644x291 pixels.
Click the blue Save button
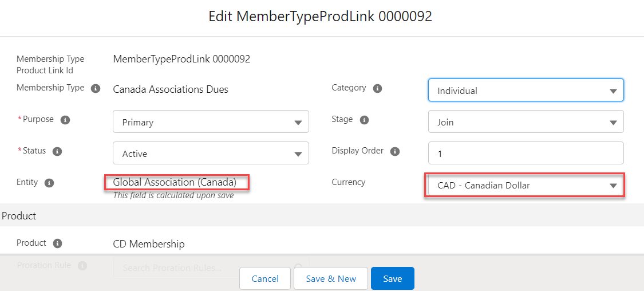pyautogui.click(x=392, y=278)
